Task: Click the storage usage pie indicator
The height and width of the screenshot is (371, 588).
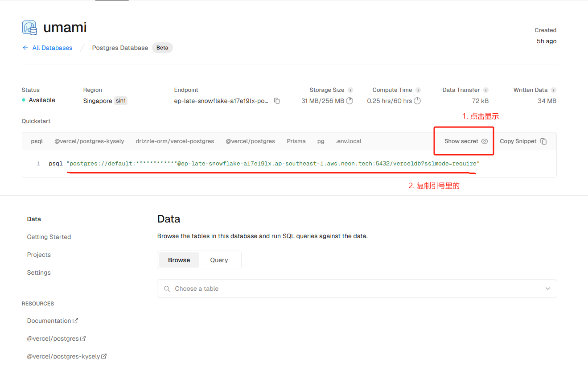Action: 350,101
